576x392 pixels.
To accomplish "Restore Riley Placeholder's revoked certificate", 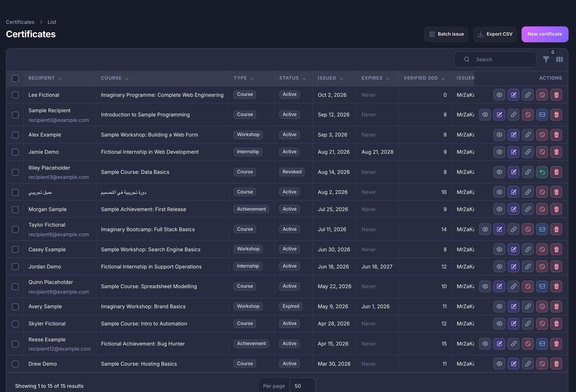I will tap(542, 172).
